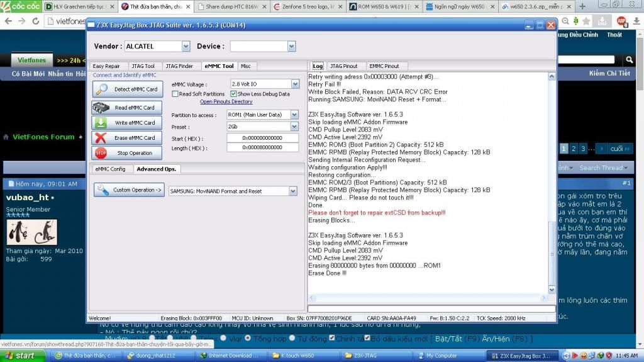Open the browser download arrow icon
The image size is (644, 362).
pos(636,21)
